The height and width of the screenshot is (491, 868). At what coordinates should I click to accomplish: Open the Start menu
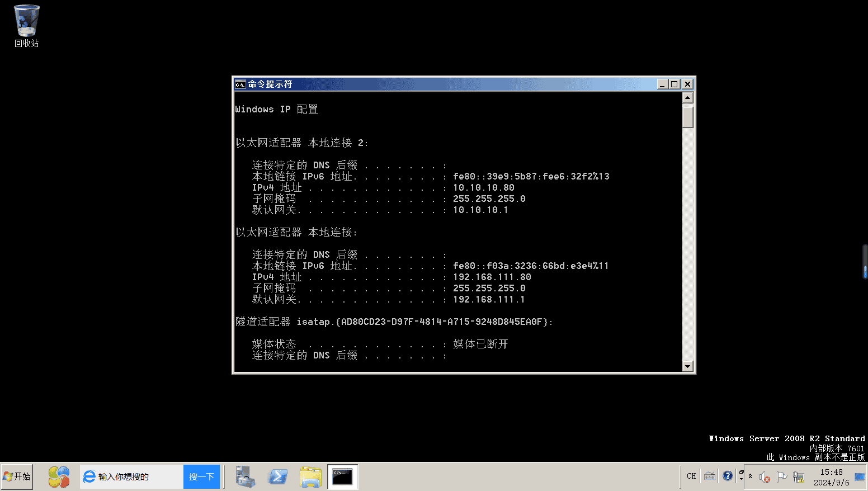[17, 476]
